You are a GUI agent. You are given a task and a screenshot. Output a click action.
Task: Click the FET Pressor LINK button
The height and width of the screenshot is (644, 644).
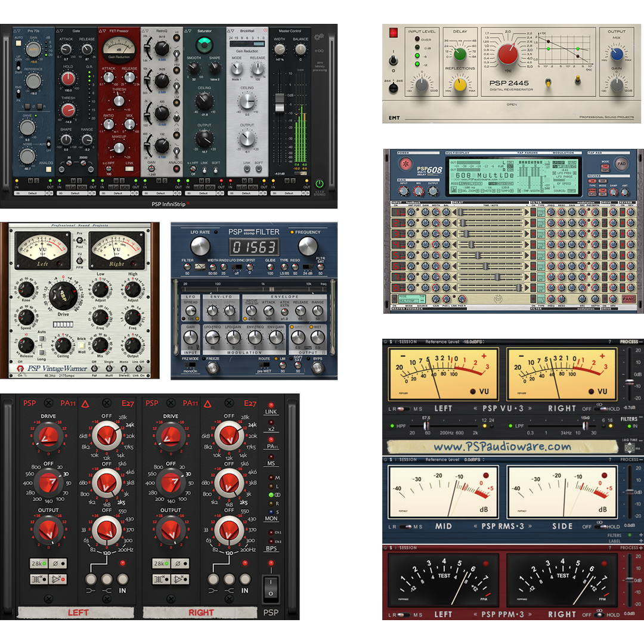tap(129, 169)
